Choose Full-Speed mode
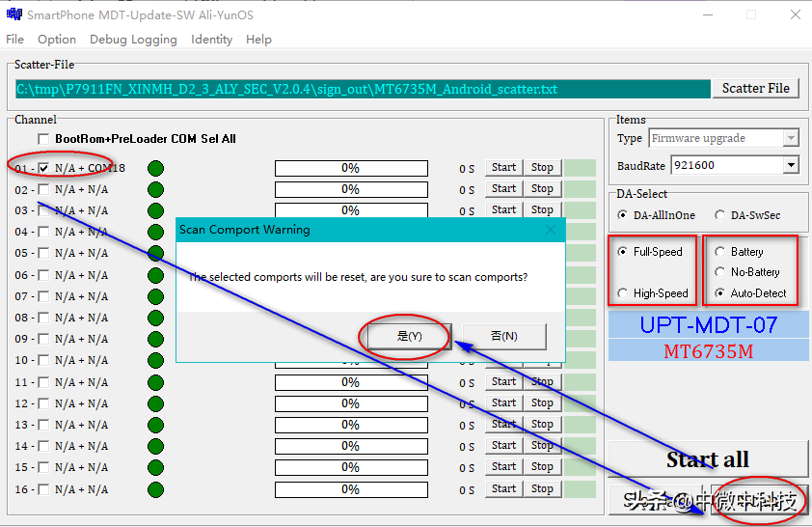 pos(622,252)
